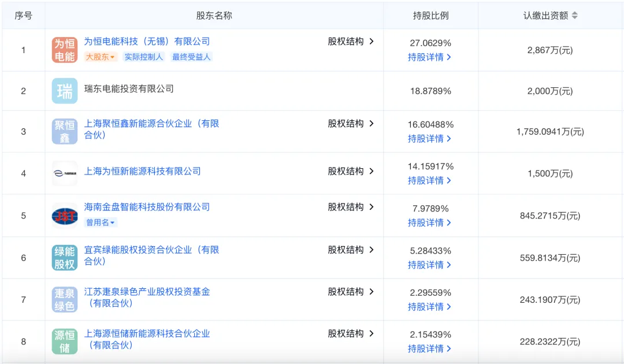The width and height of the screenshot is (624, 364).
Task: Expand 股权结构 for 上海为恒新能源科技
Action: [351, 171]
